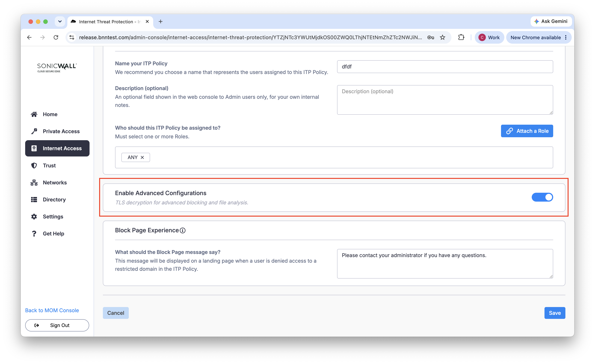Image resolution: width=595 pixels, height=364 pixels.
Task: Open site information icon in address bar
Action: pos(72,37)
